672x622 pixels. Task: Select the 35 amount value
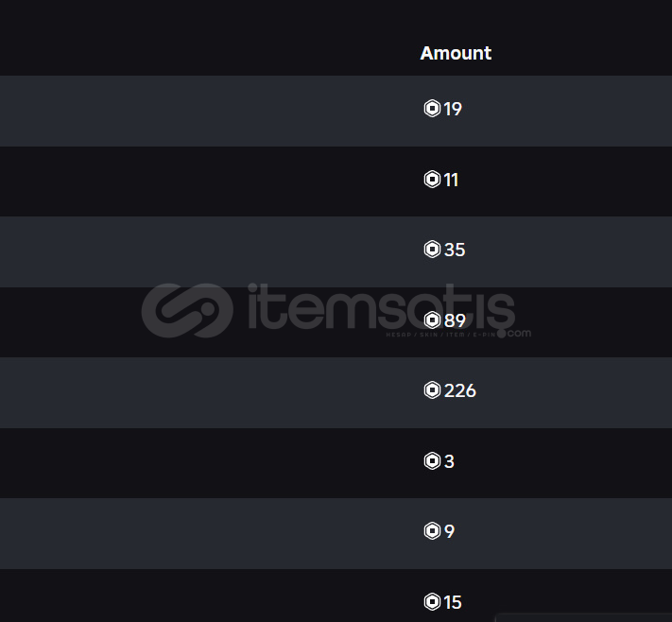point(455,251)
